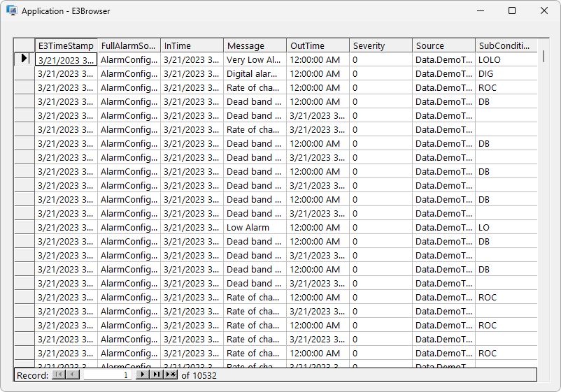Go to first record navigation icon
This screenshot has width=561, height=392.
[59, 375]
